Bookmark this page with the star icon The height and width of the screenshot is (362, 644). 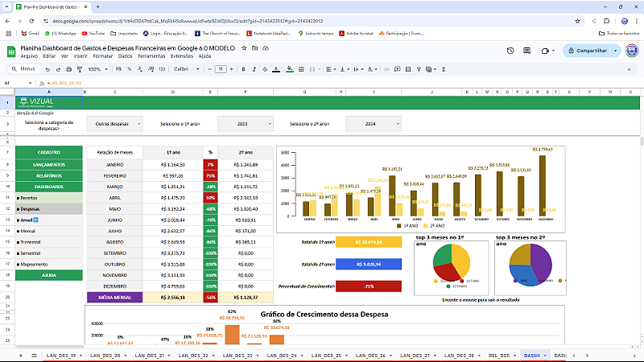578,20
